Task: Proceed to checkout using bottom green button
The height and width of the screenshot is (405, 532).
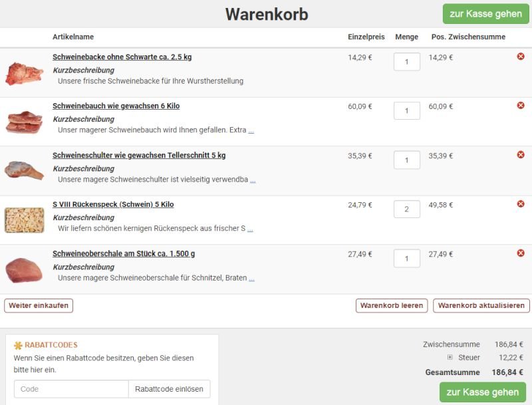Action: (483, 392)
